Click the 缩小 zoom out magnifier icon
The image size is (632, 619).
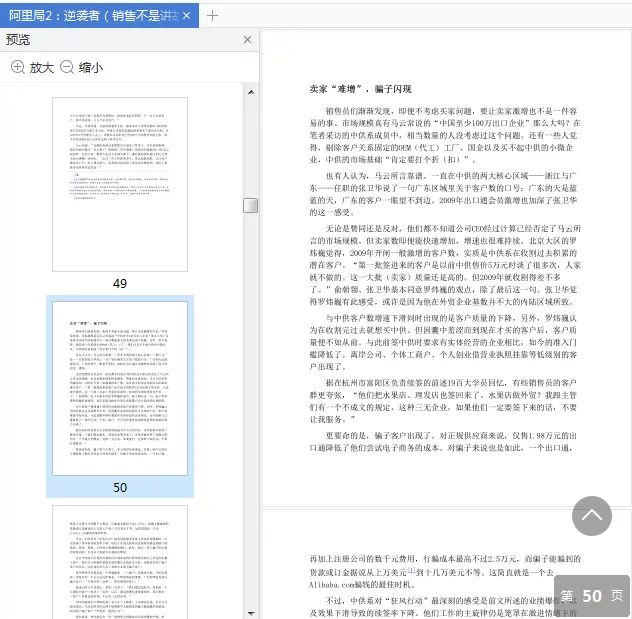pos(67,67)
